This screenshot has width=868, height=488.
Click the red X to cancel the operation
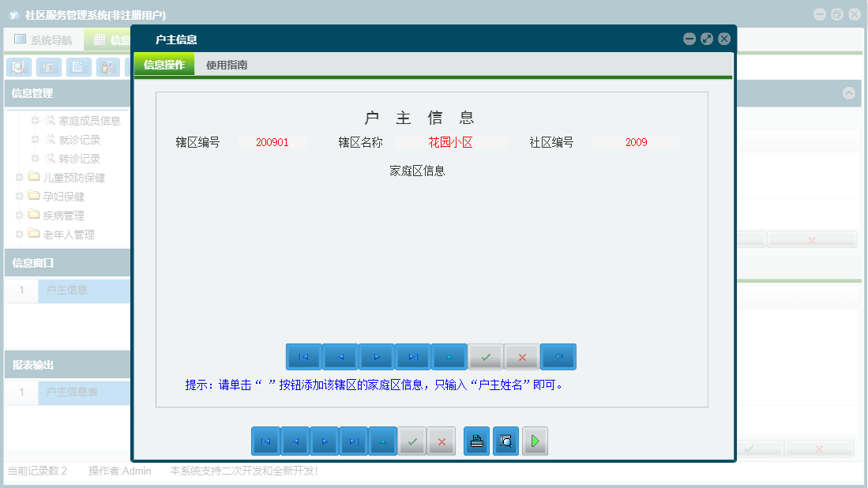point(521,356)
